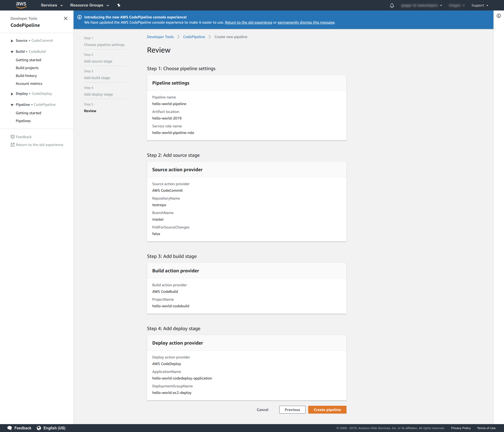This screenshot has height=432, width=504.
Task: Click the Feedback speech bubble icon in footer
Action: (x=10, y=428)
